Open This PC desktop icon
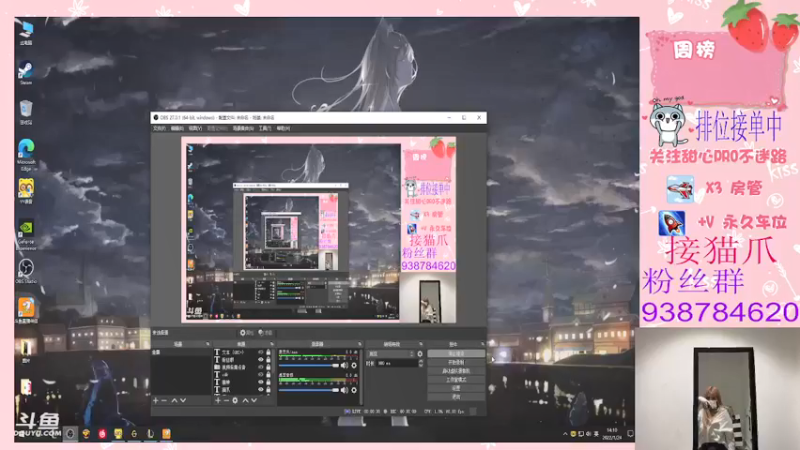The image size is (800, 450). click(x=26, y=32)
